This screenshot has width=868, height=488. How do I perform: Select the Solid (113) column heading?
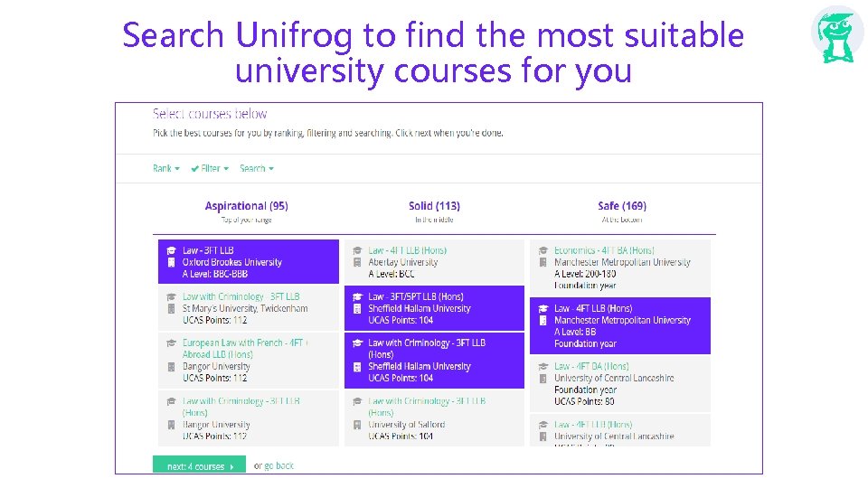(434, 206)
